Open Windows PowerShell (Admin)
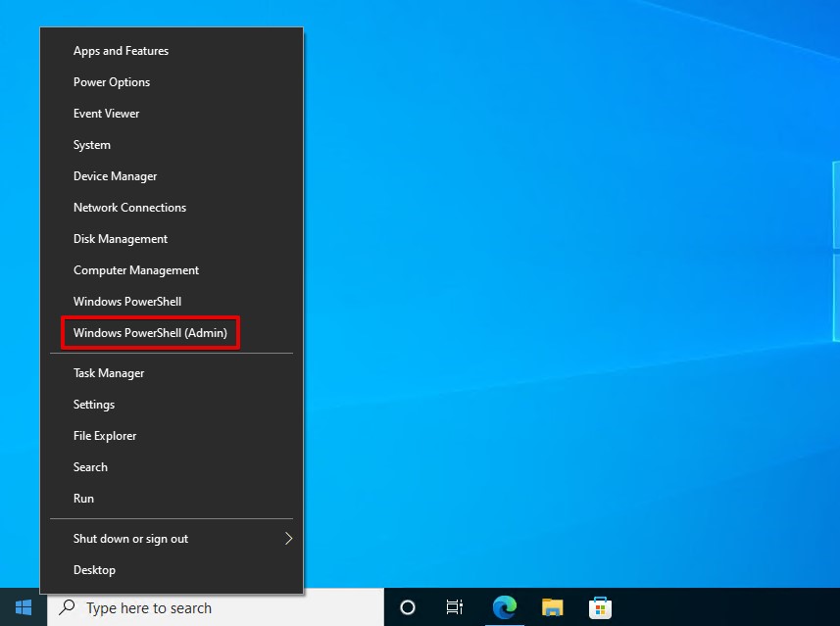The width and height of the screenshot is (840, 626). tap(148, 332)
